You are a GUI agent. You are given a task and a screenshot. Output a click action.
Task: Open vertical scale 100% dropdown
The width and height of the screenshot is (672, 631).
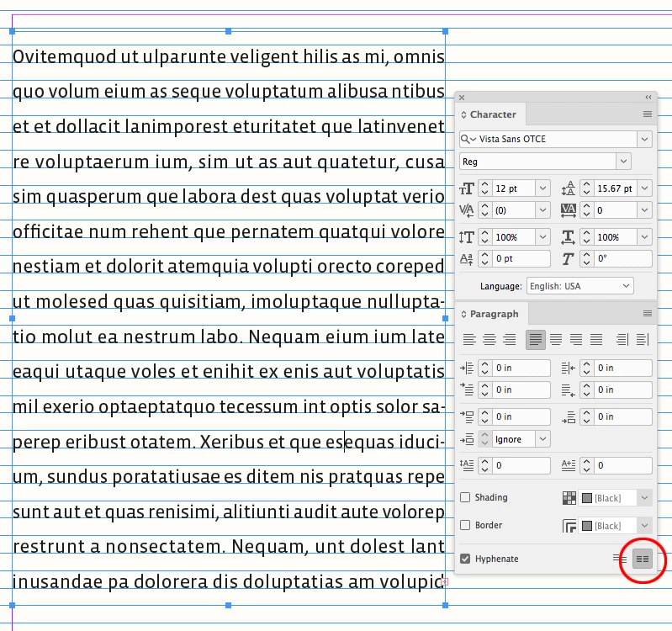click(x=542, y=237)
